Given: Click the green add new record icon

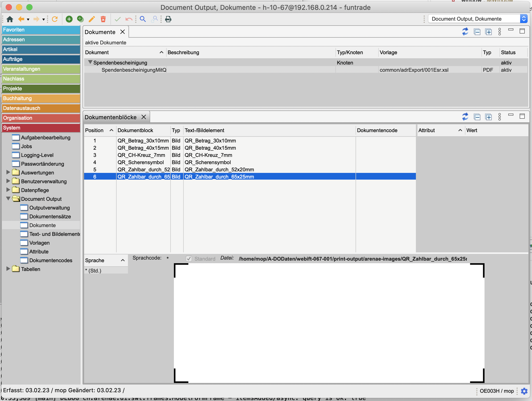Looking at the screenshot, I should click(x=69, y=19).
